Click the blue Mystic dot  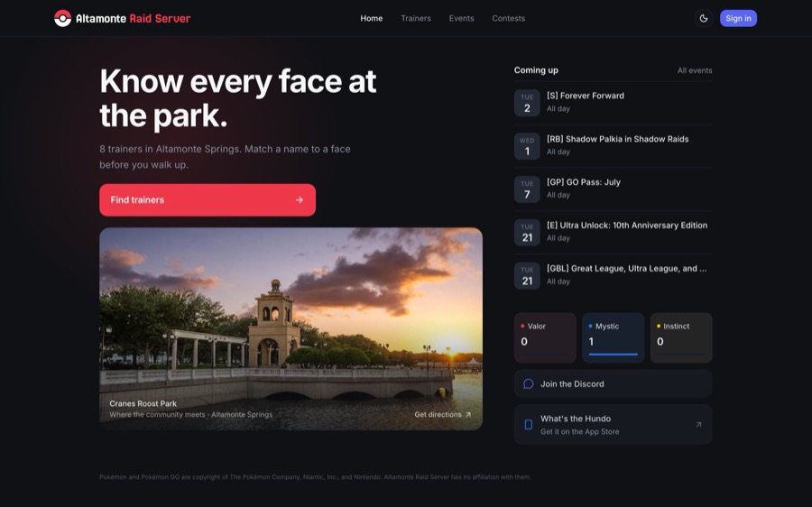[x=590, y=327]
